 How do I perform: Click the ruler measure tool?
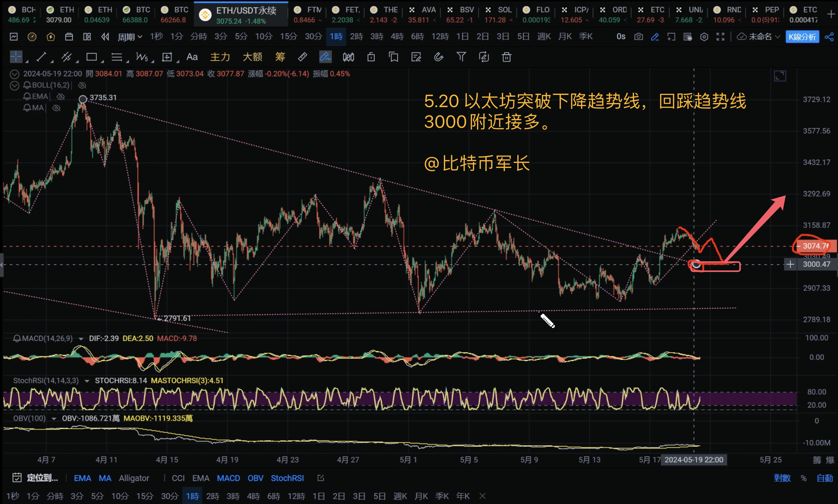click(302, 57)
